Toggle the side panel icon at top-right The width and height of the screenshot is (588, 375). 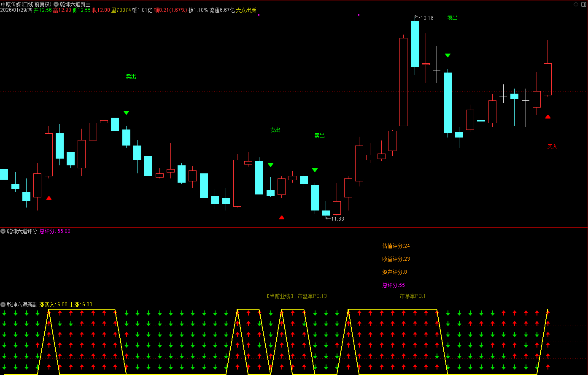583,4
